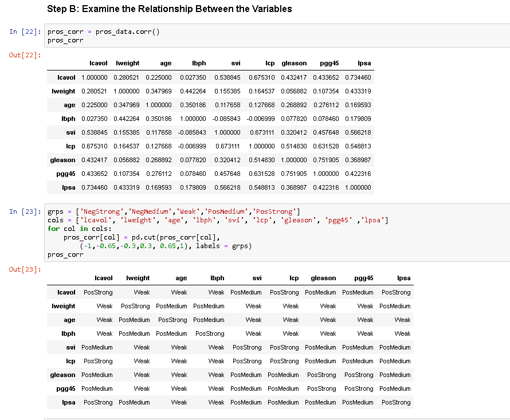The image size is (510, 420).
Task: Click the bin edges line '(-1,-0.65,-0.3,0.3, 0.65,1)'
Action: (135, 246)
